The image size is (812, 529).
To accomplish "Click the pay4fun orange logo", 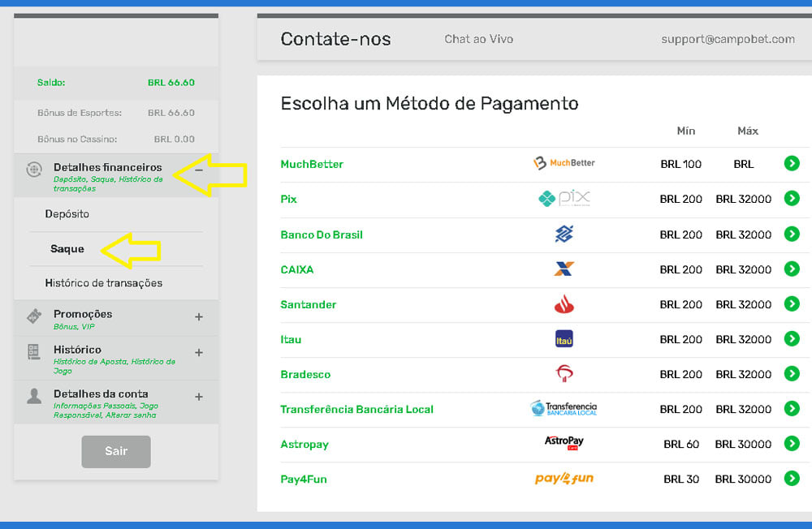I will 564,478.
